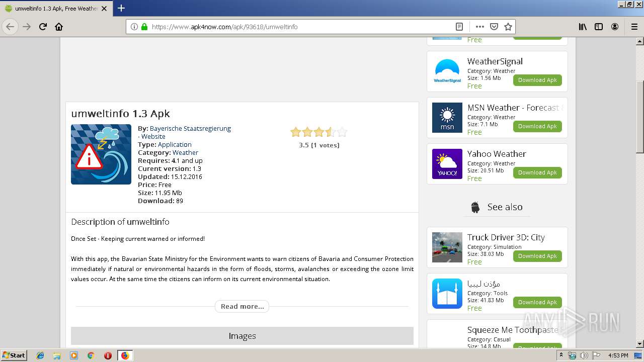Open Squeeze Me Toothpaste title link
This screenshot has height=362, width=644.
click(513, 330)
